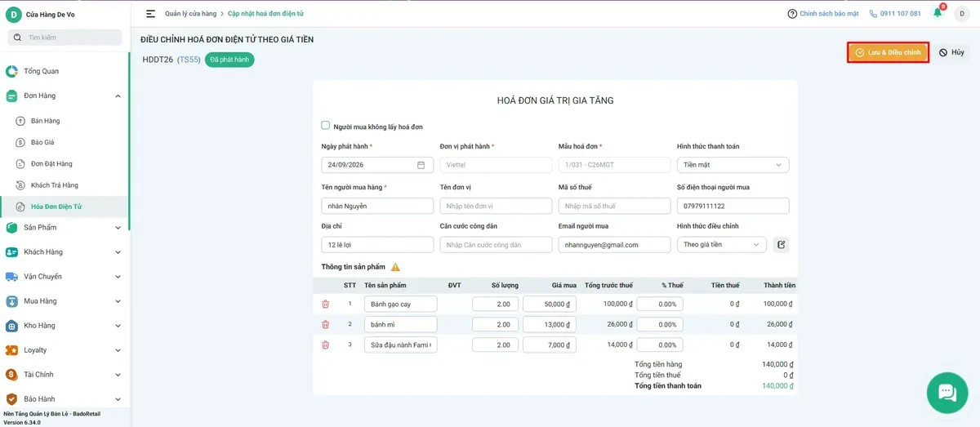Image resolution: width=980 pixels, height=427 pixels.
Task: Click the Loyalty sidebar icon
Action: coord(11,350)
